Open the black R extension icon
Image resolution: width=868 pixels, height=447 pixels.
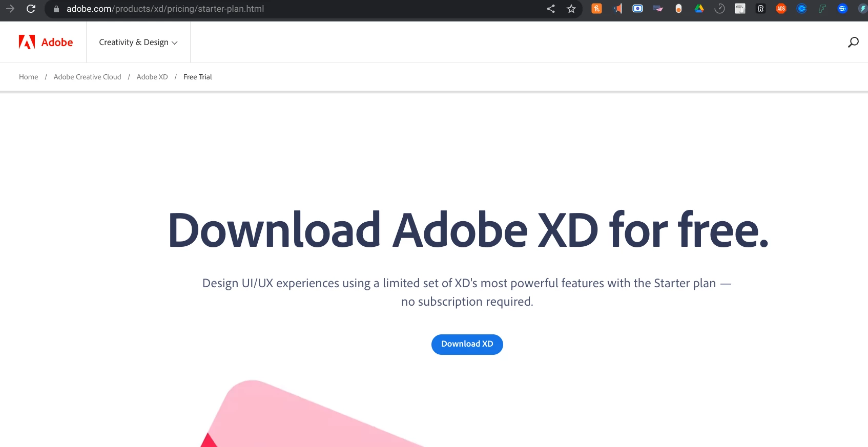[x=760, y=8]
